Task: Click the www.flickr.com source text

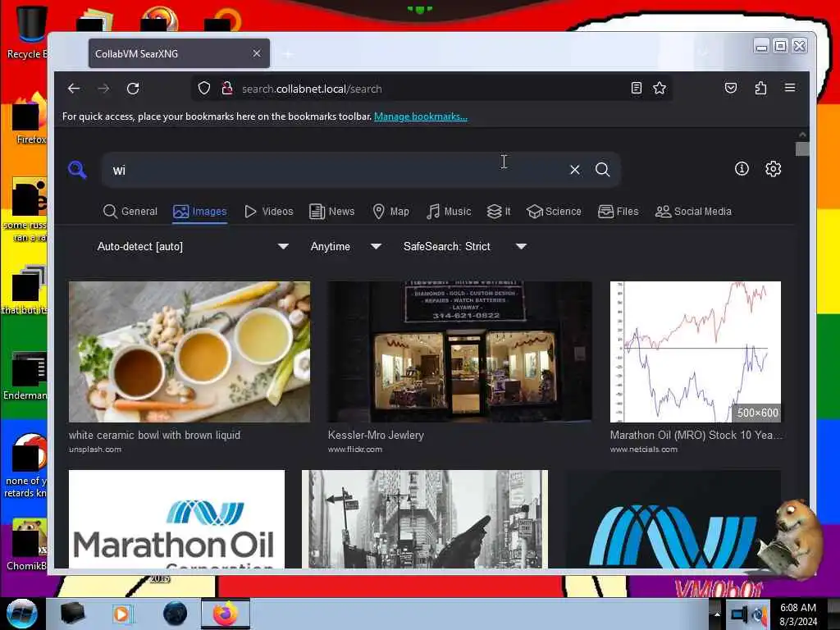Action: click(x=355, y=450)
